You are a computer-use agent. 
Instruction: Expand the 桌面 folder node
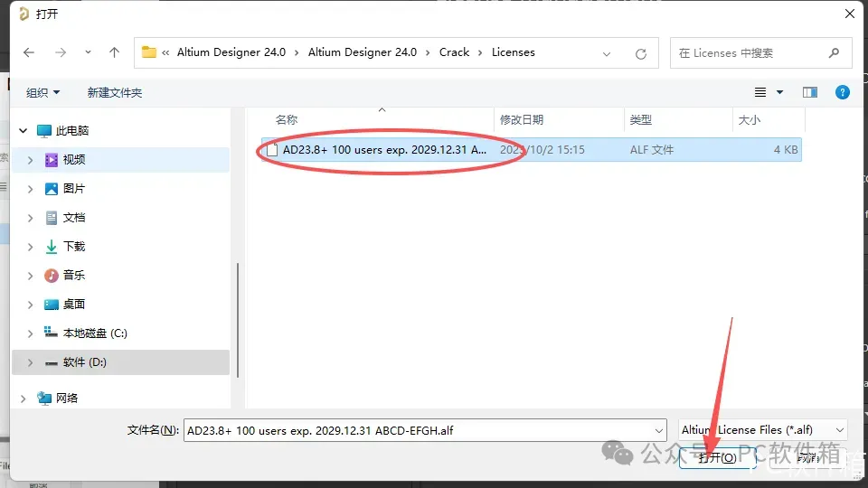(30, 305)
